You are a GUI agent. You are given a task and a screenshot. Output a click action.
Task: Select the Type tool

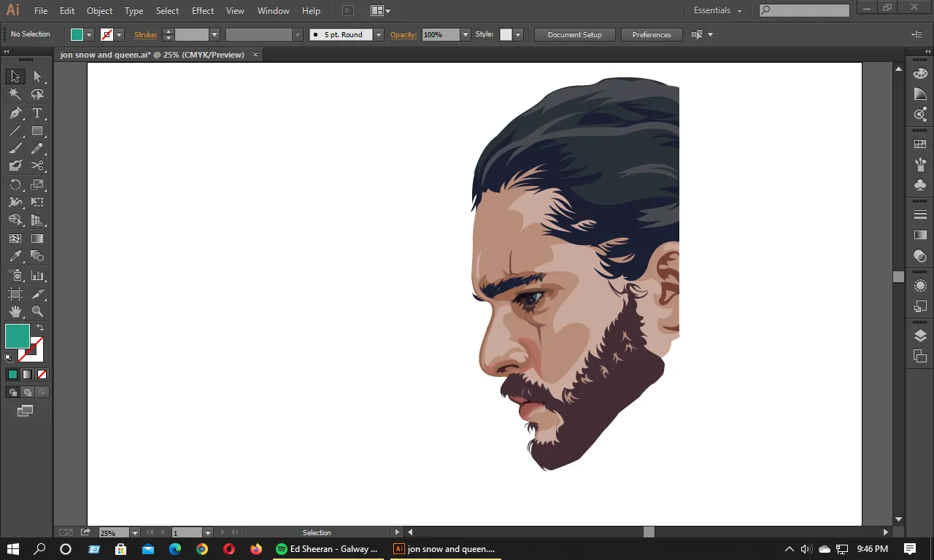(37, 113)
